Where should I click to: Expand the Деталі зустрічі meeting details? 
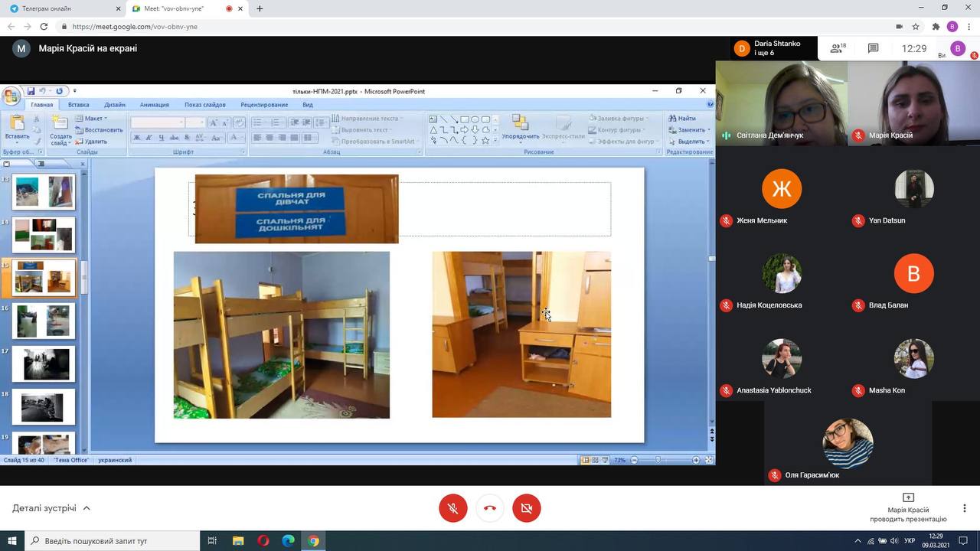click(x=51, y=508)
